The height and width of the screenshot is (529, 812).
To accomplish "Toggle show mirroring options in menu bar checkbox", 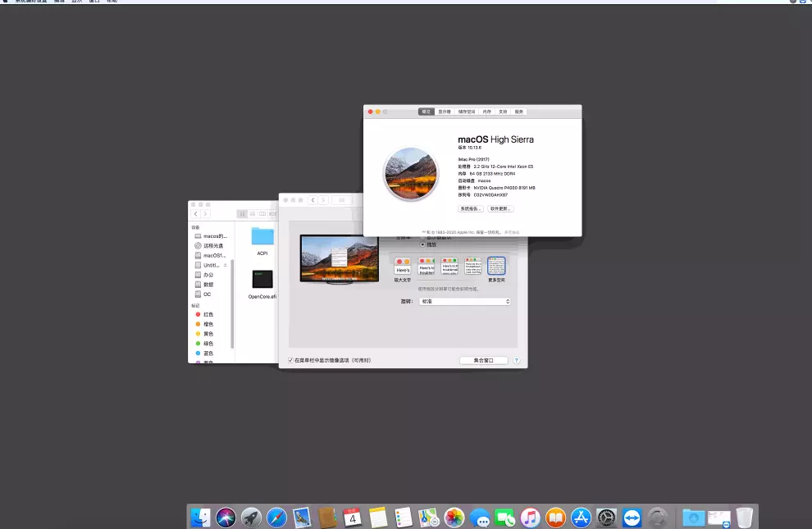I will point(290,361).
